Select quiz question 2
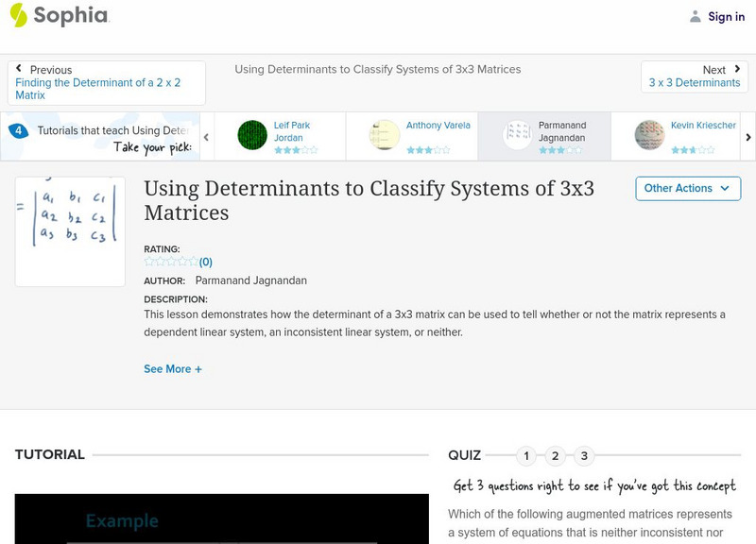Screen dimensions: 756x544 point(556,456)
